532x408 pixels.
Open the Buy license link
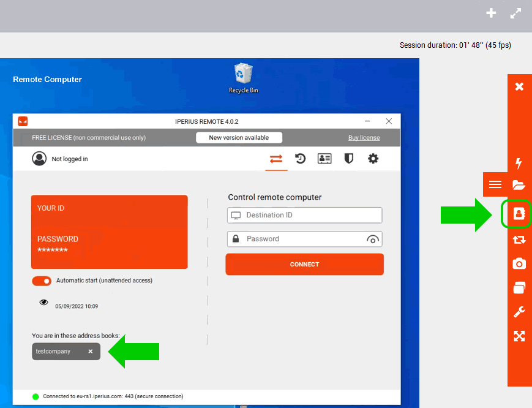pos(364,137)
